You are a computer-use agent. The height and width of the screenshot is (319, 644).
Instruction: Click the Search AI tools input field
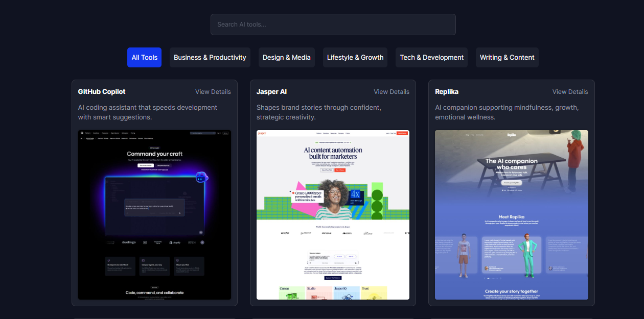point(333,24)
